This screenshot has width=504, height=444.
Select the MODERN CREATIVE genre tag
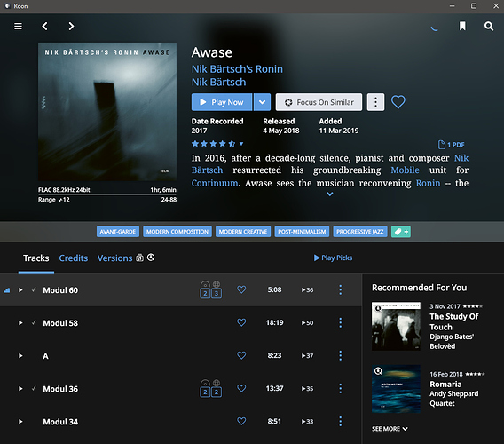[x=243, y=232]
